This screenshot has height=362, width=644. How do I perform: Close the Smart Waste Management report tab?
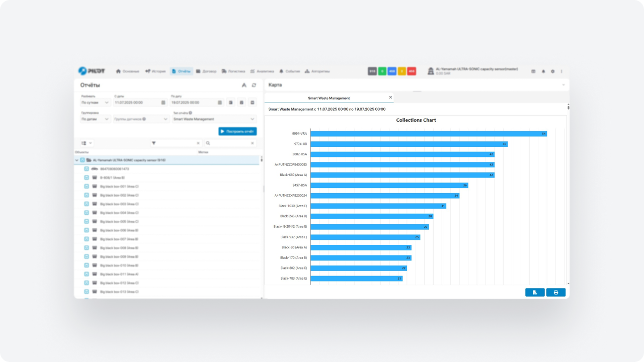pos(390,98)
